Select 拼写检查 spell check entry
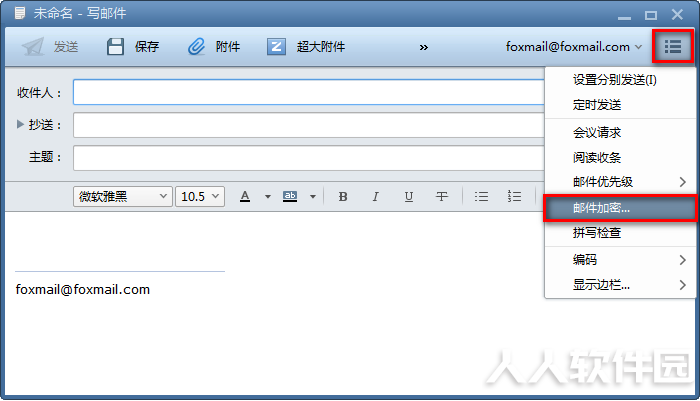This screenshot has width=700, height=401. 620,233
